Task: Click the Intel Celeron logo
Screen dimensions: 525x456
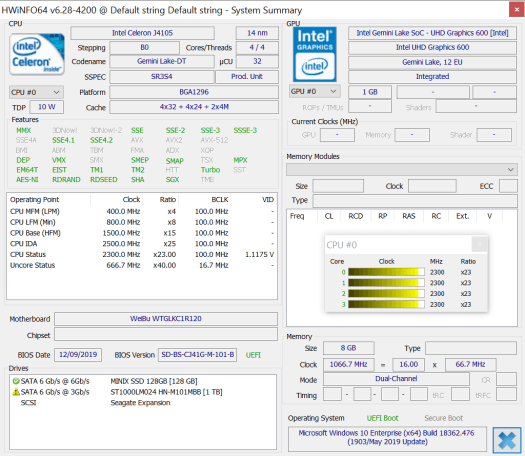Action: pyautogui.click(x=37, y=54)
